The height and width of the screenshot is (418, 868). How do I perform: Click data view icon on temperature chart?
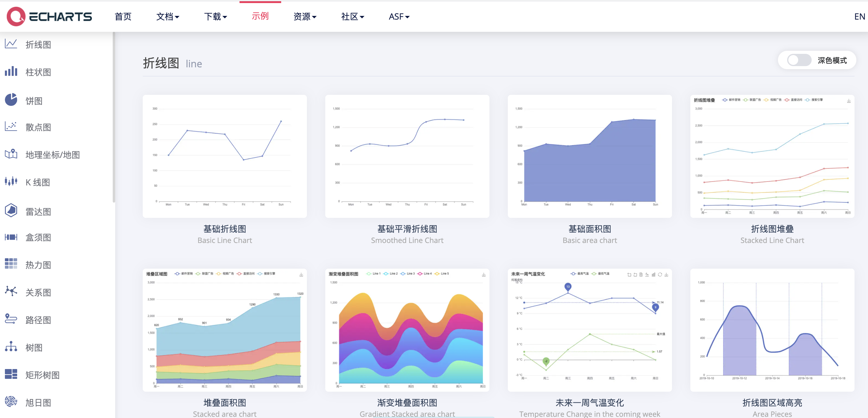(641, 274)
